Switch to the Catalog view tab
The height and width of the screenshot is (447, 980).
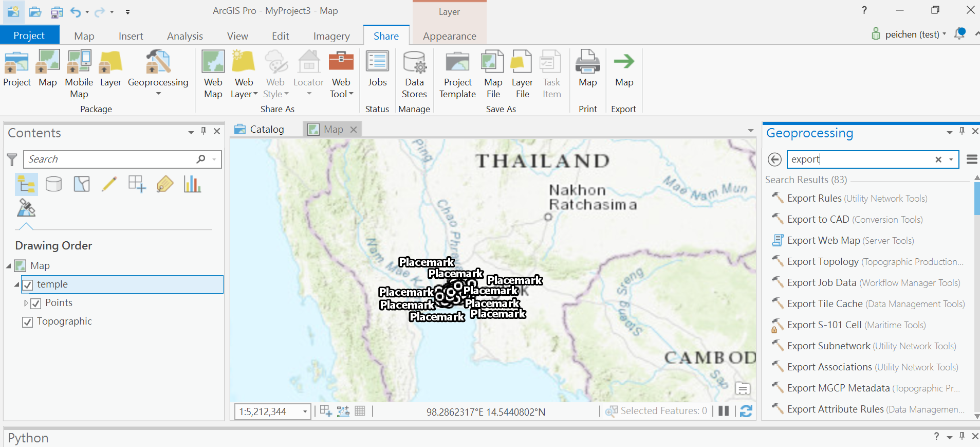[260, 129]
